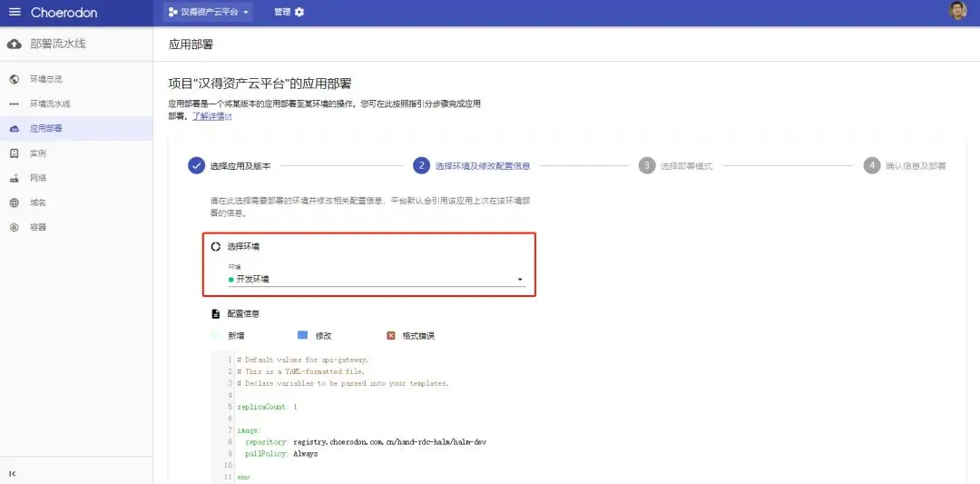Click the network icon beside 网络
This screenshot has width=980, height=484.
(x=15, y=178)
